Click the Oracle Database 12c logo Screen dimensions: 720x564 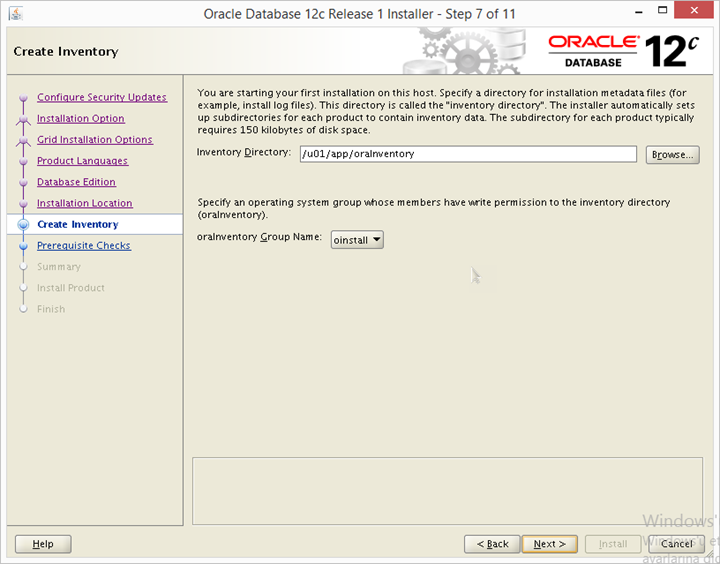pos(624,51)
